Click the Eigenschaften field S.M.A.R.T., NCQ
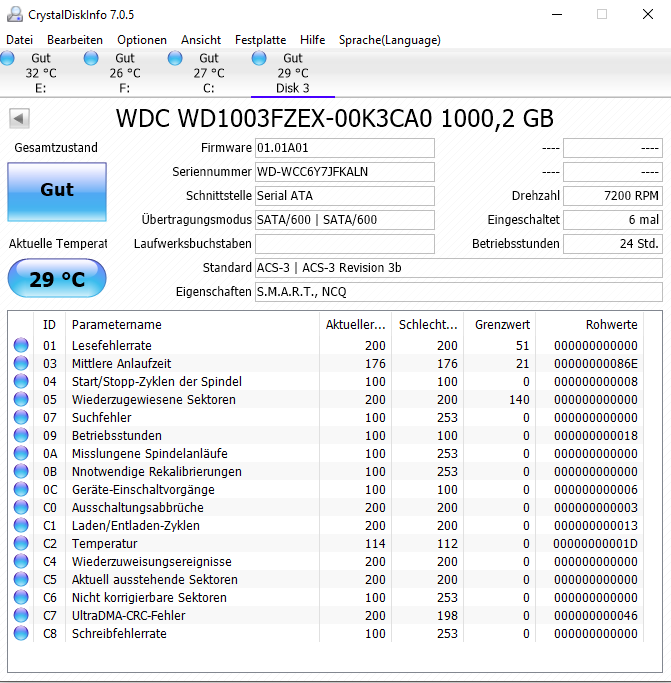The height and width of the screenshot is (683, 671). [459, 292]
